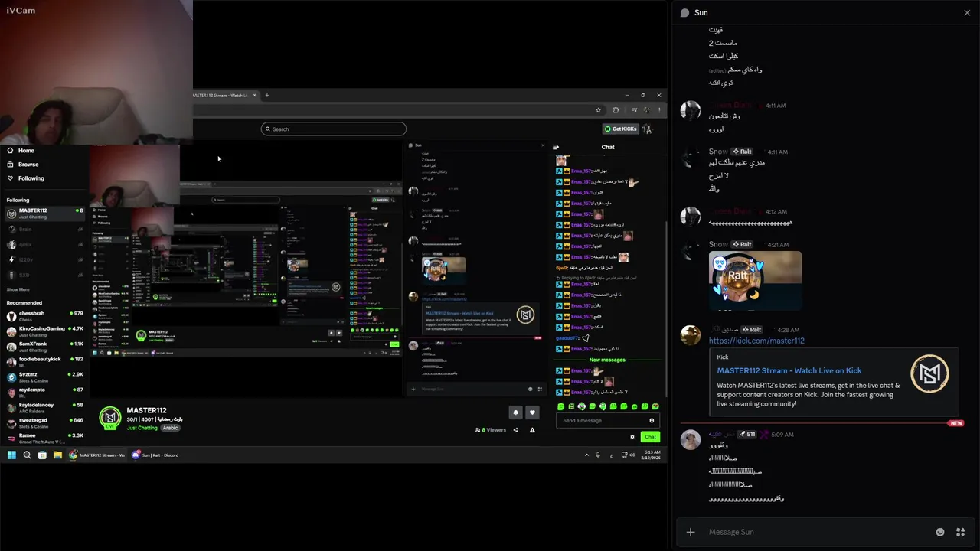
Task: Click username gasddd77 in Kick chat
Action: coord(567,338)
